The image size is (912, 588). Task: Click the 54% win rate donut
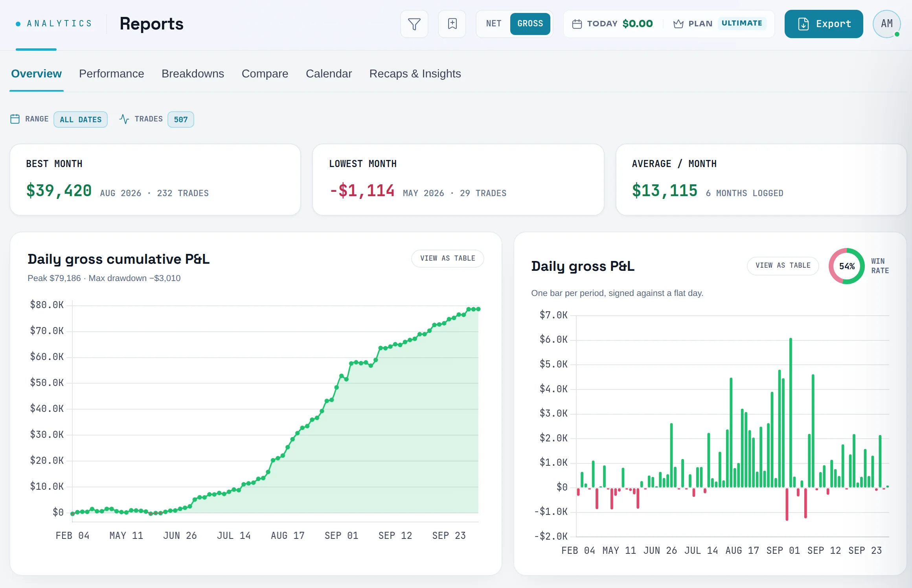[846, 266]
